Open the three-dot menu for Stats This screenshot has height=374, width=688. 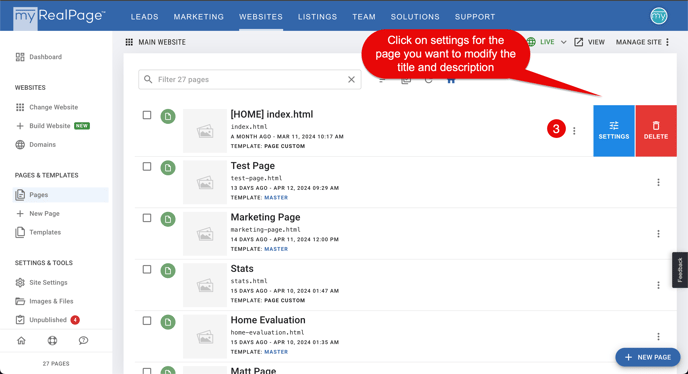coord(658,285)
